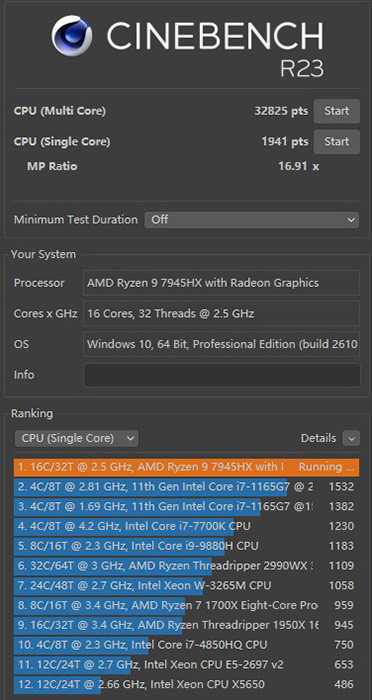Click the Cinebench sphere logo icon
Image resolution: width=372 pixels, height=700 pixels.
(x=72, y=36)
